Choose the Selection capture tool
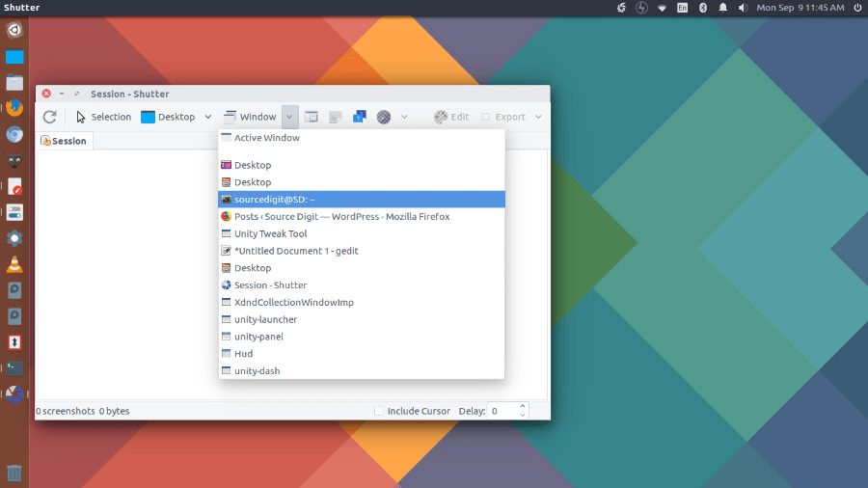Viewport: 868px width, 488px height. coord(103,117)
